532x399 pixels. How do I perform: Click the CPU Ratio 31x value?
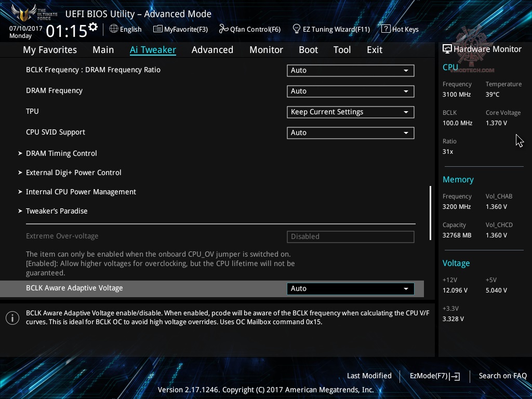click(448, 152)
